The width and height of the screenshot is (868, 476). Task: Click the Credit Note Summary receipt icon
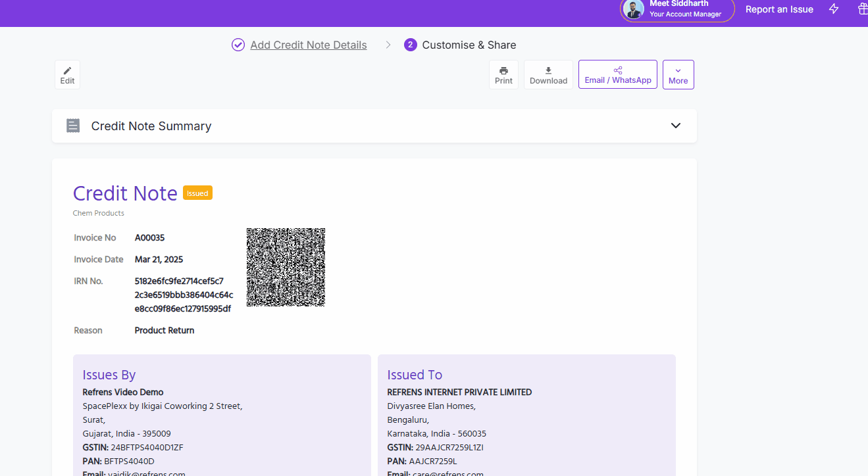point(73,126)
